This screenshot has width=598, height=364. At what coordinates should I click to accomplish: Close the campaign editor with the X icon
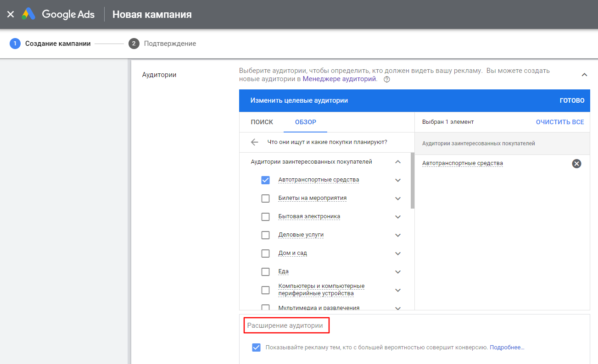(x=10, y=14)
